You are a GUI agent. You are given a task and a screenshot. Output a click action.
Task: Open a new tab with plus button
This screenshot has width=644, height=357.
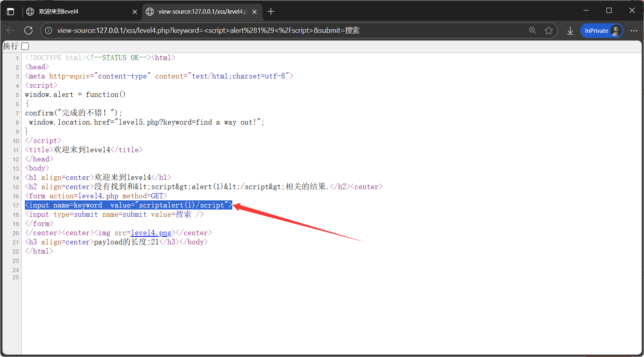pyautogui.click(x=271, y=12)
